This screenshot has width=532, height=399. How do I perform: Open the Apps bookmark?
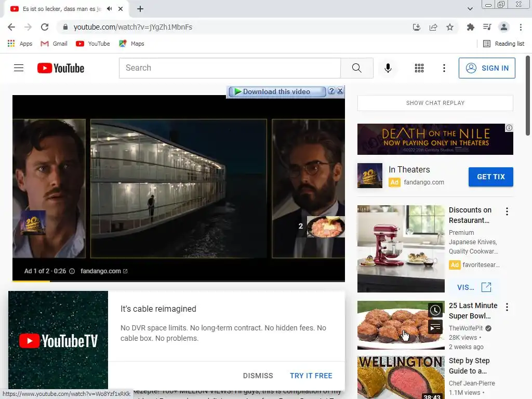(x=20, y=44)
